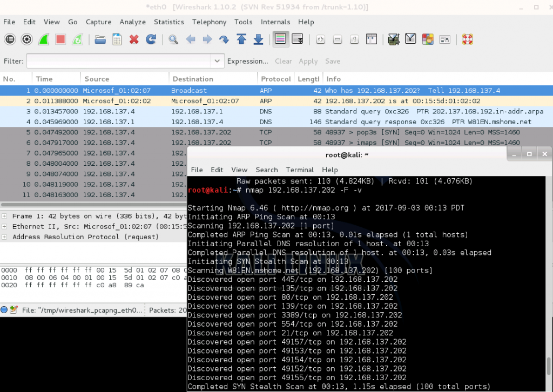Open Wireshark Capture menu
Image resolution: width=553 pixels, height=392 pixels.
98,22
